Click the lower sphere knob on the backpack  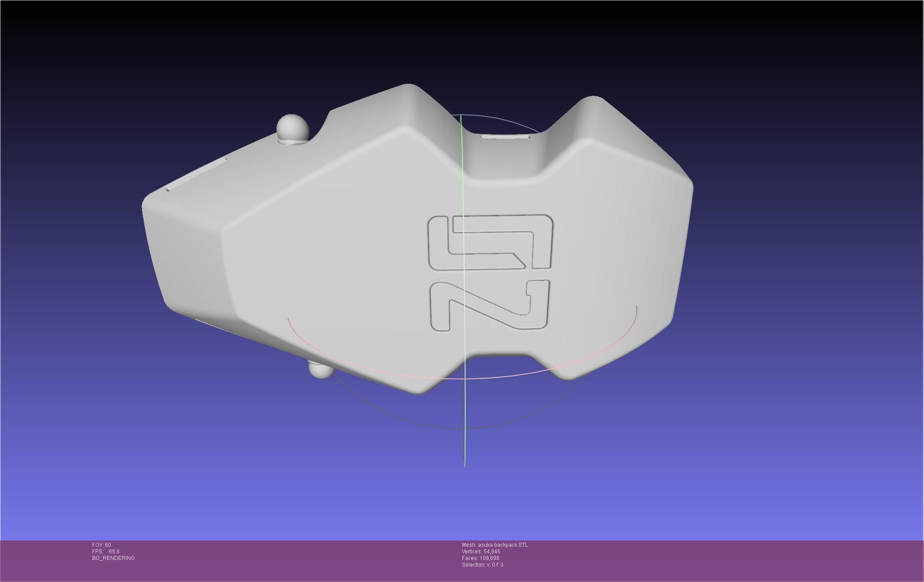[321, 369]
